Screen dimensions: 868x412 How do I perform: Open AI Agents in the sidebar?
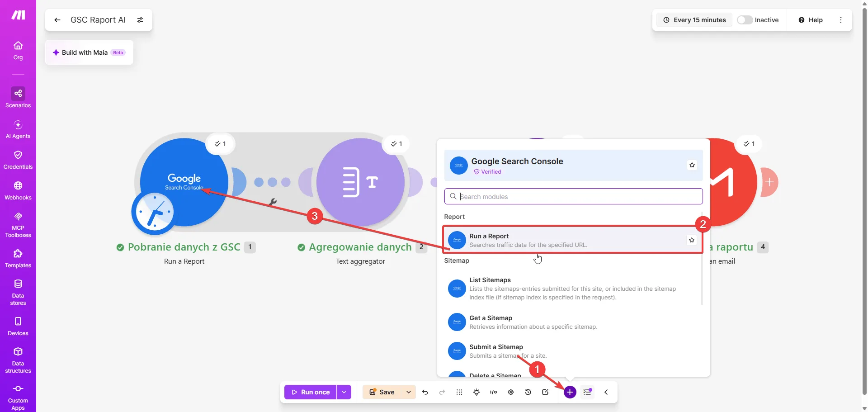point(18,129)
